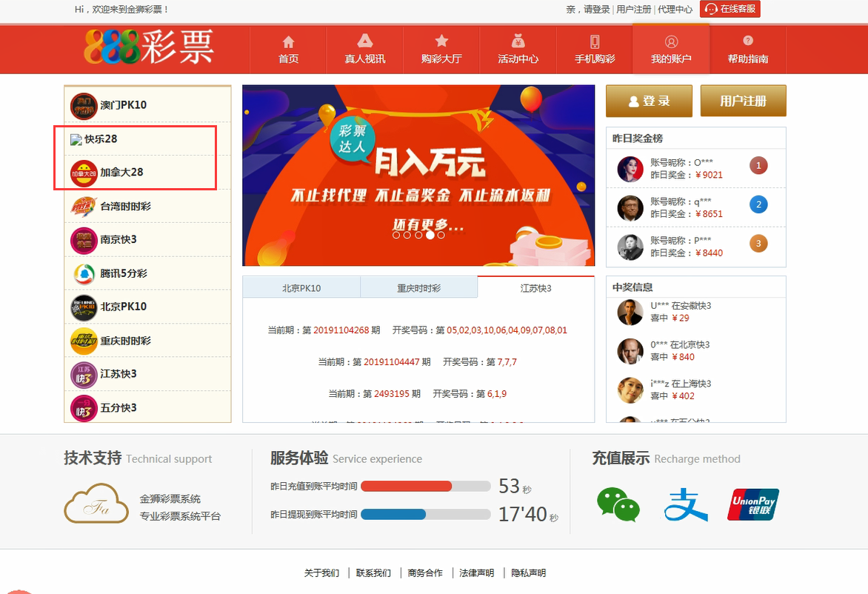The height and width of the screenshot is (594, 868).
Task: Choose the 腾讯5分彩 game icon
Action: tap(84, 273)
